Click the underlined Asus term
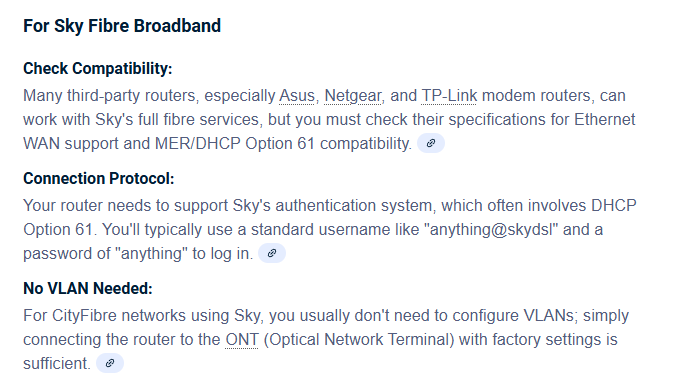Screen dimensions: 687x387 297,96
